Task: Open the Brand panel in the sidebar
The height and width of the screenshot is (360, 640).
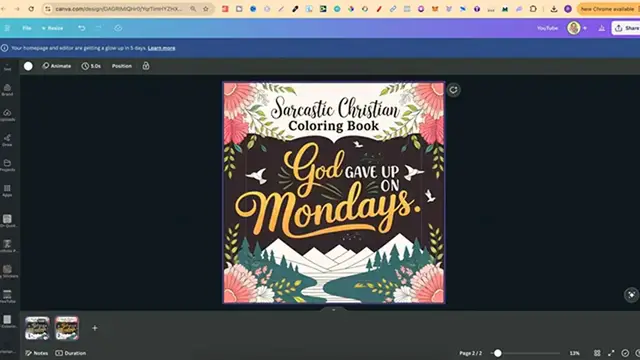Action: 7,89
